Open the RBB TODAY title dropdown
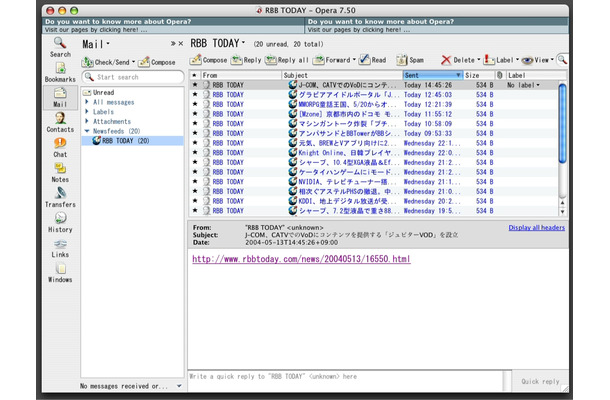Screen dimensions: 610x400 pyautogui.click(x=243, y=42)
